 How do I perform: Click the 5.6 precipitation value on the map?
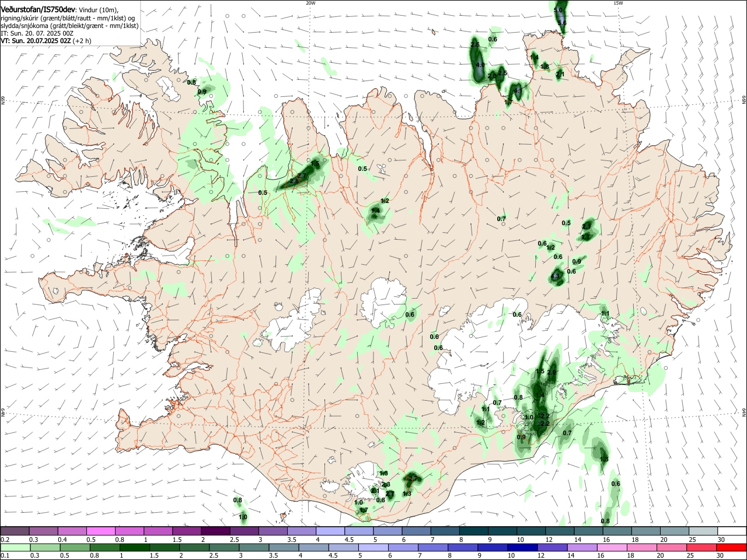[562, 23]
